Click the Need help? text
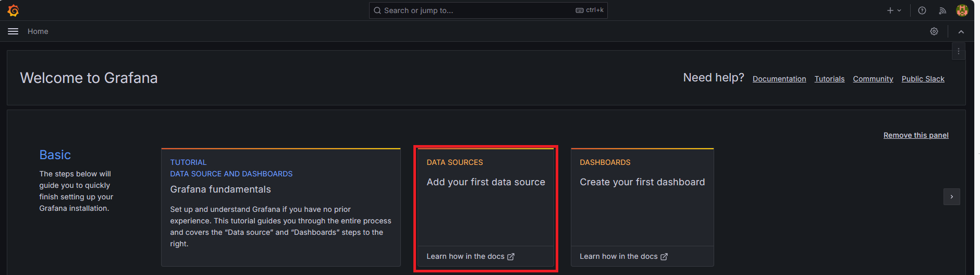This screenshot has height=275, width=980. pyautogui.click(x=714, y=78)
